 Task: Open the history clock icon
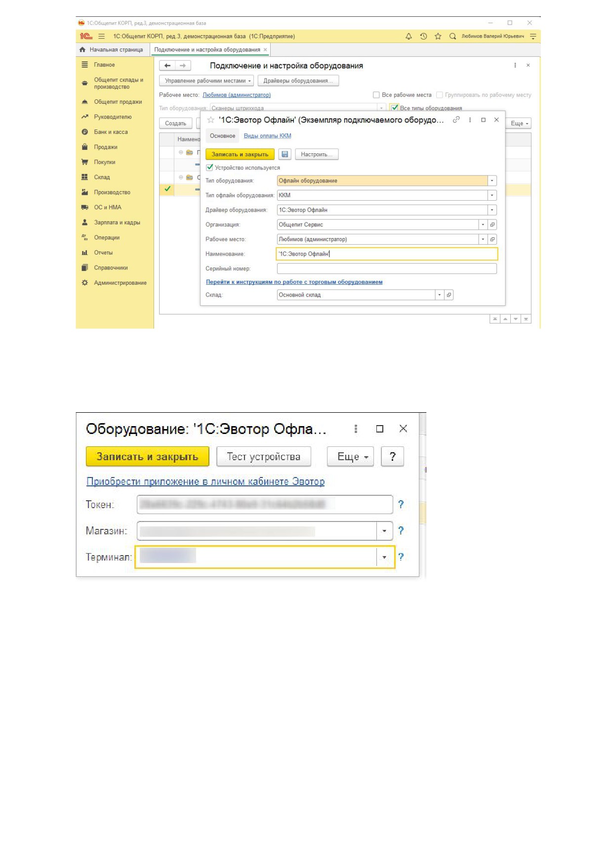pyautogui.click(x=423, y=36)
